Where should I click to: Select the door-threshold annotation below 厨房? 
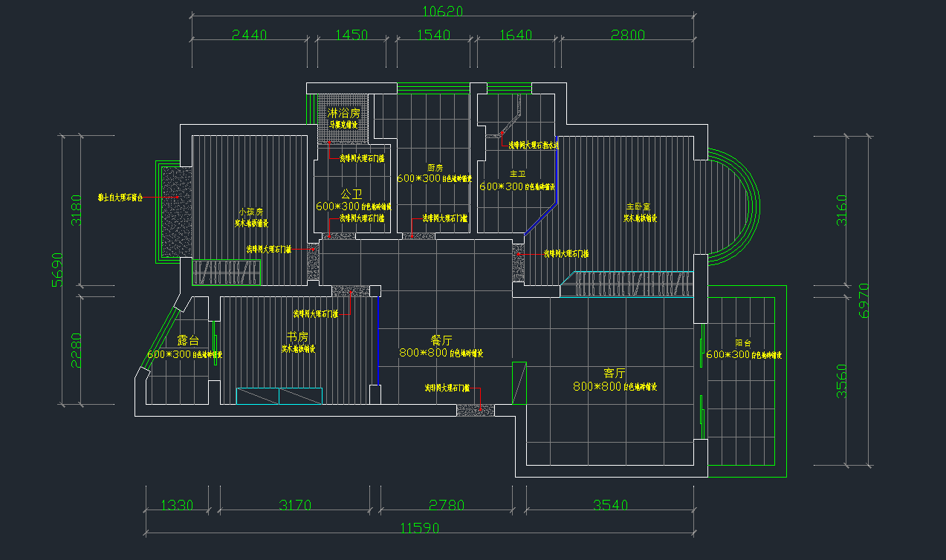445,218
